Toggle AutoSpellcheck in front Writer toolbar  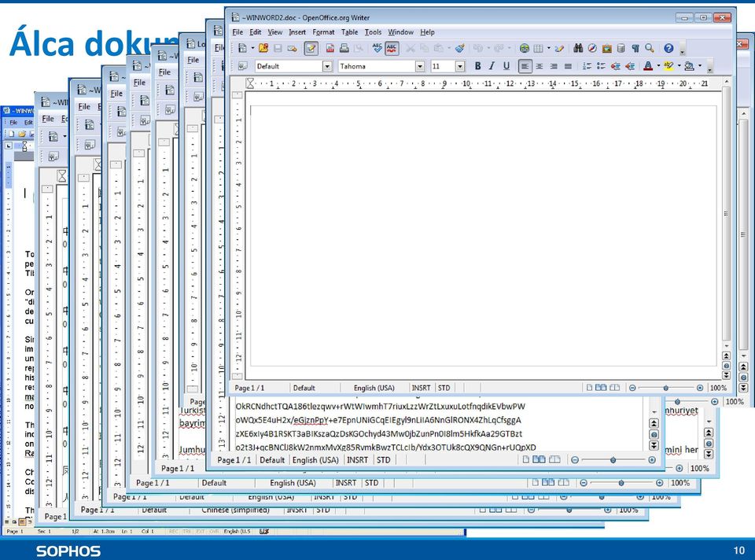tap(392, 48)
